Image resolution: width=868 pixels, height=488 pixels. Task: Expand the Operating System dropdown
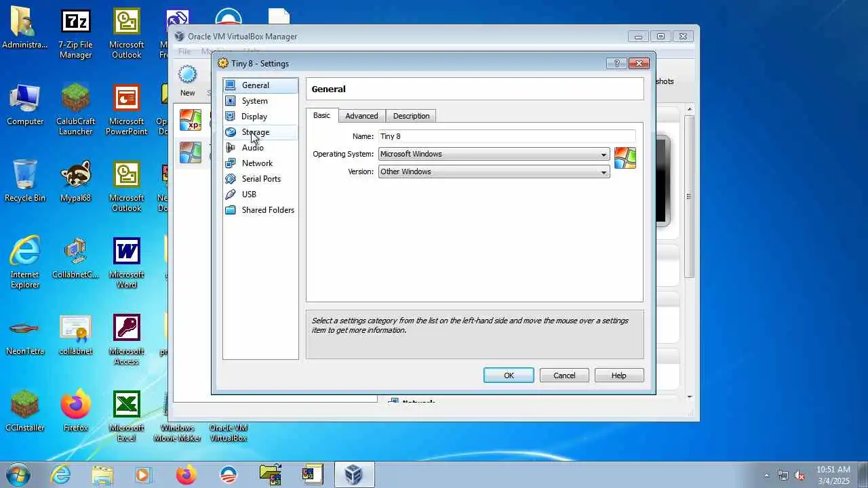click(494, 154)
